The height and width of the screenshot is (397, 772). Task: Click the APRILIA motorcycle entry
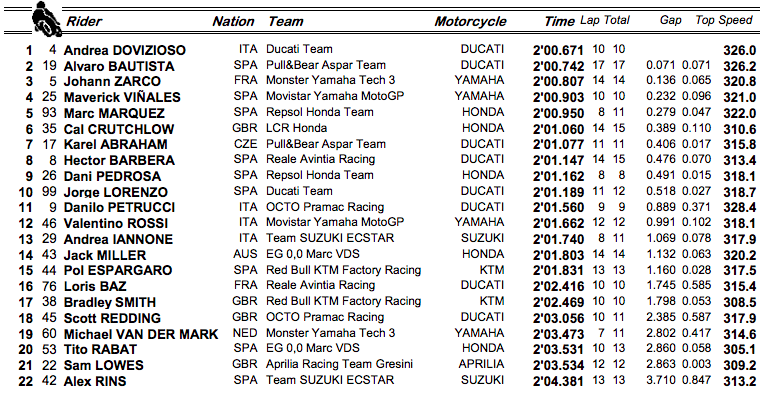pos(482,364)
